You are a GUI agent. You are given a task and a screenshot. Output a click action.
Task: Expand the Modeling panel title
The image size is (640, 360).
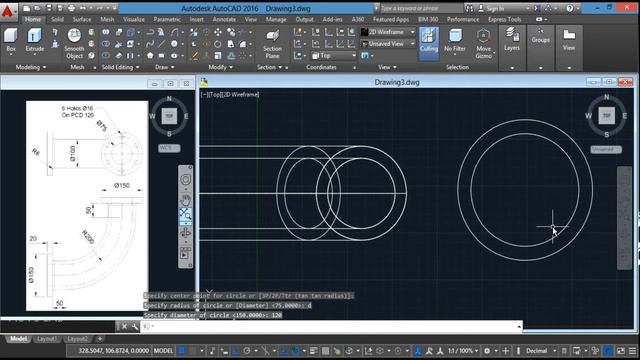coord(31,67)
